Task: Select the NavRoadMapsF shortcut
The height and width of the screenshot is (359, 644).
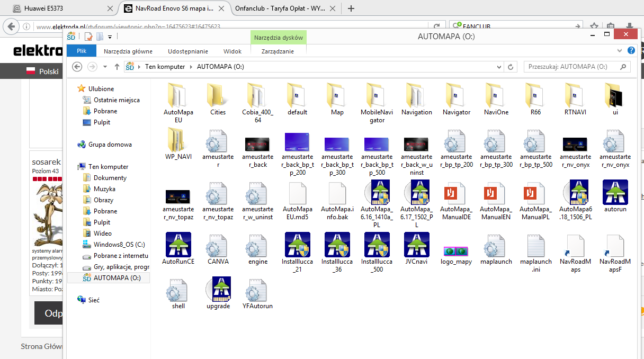Action: (615, 253)
